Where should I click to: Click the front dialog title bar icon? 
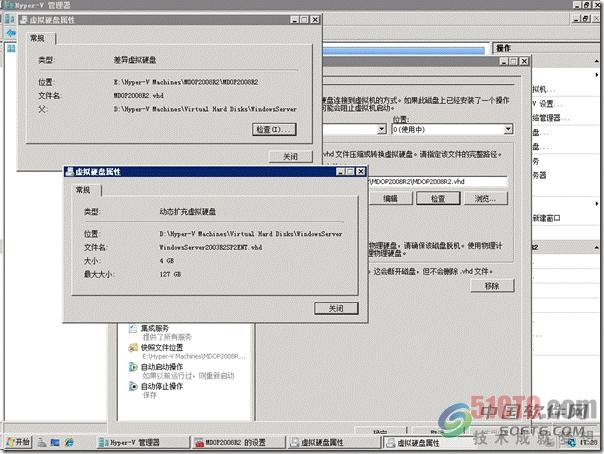click(70, 171)
